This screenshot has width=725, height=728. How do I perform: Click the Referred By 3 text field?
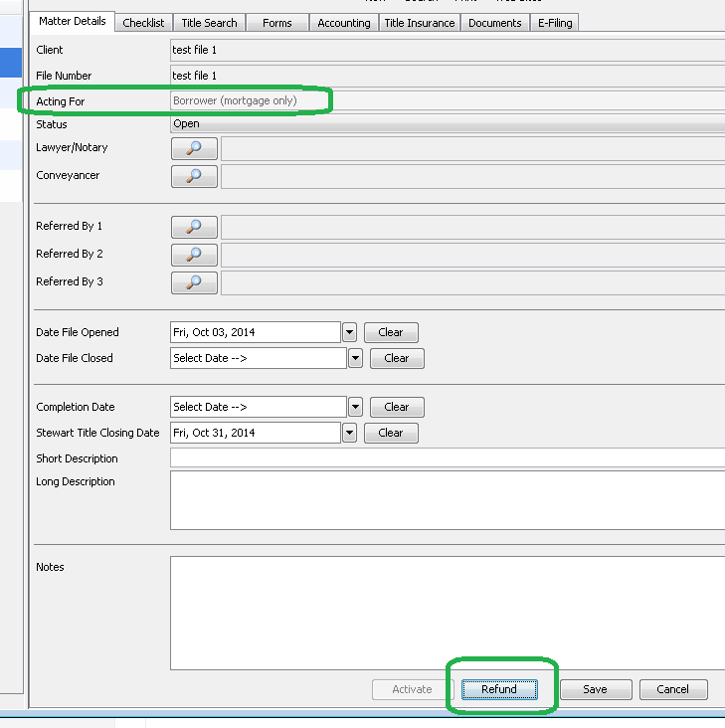click(x=473, y=282)
